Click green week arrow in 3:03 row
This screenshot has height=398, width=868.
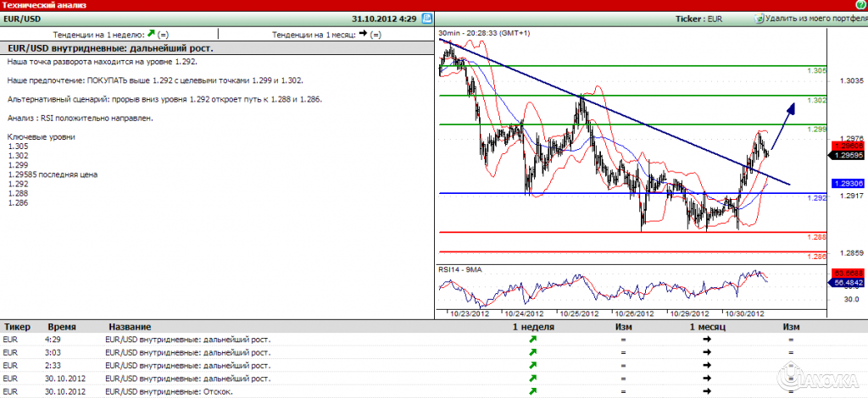pyautogui.click(x=533, y=352)
